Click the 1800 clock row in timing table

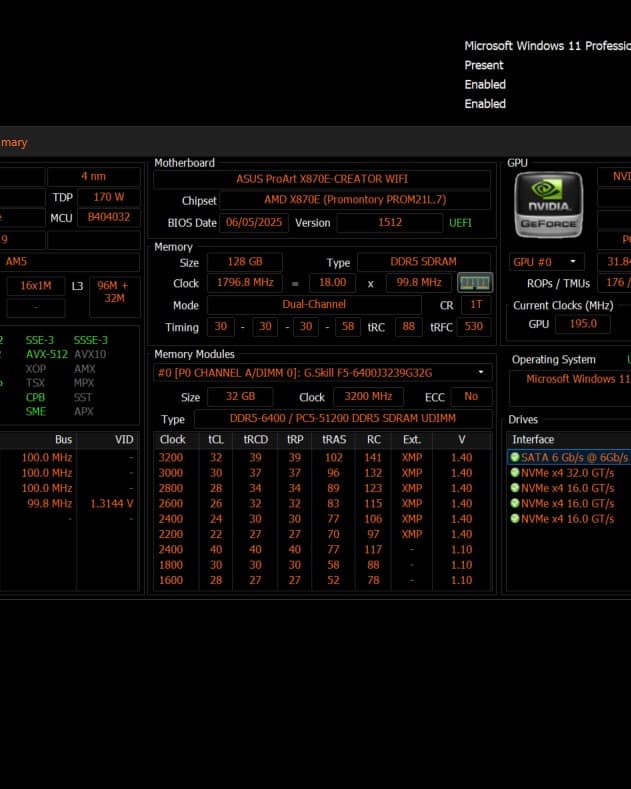[x=323, y=565]
